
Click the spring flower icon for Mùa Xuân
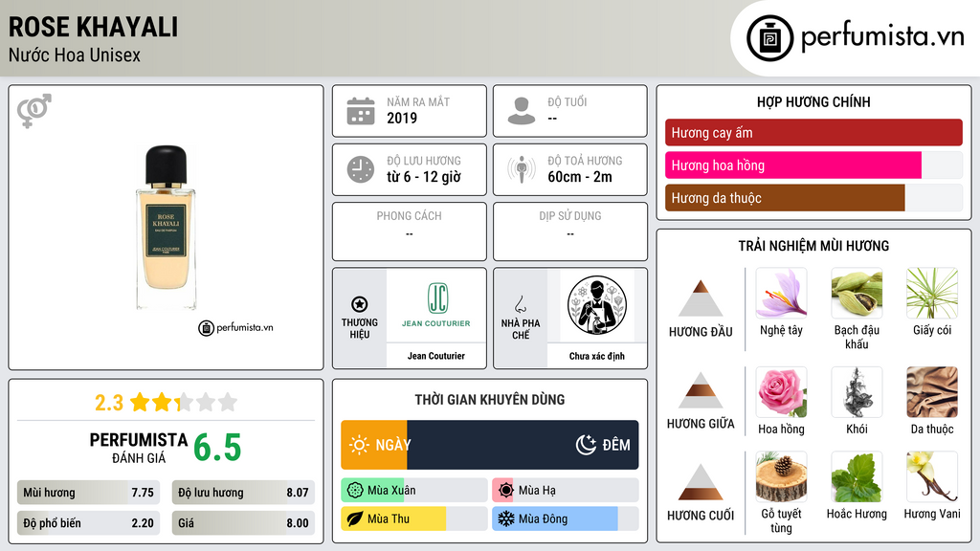(355, 491)
